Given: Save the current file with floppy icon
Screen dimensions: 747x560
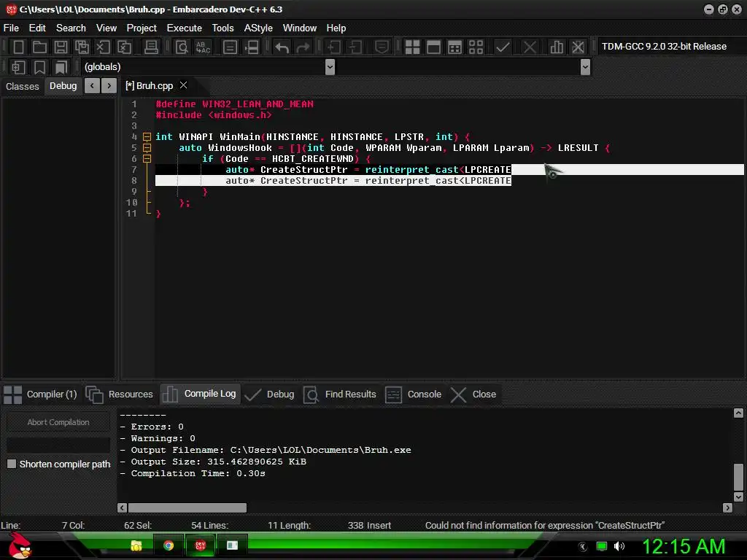Looking at the screenshot, I should coord(61,47).
